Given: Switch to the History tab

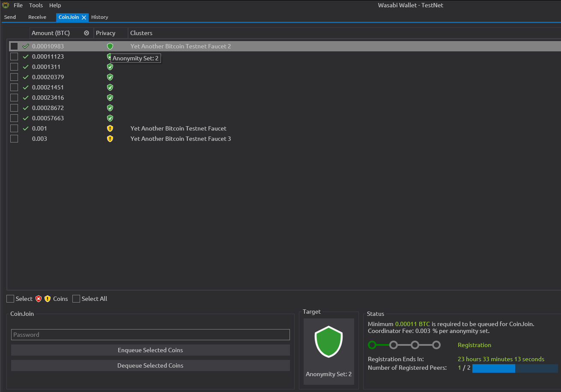Looking at the screenshot, I should [100, 17].
